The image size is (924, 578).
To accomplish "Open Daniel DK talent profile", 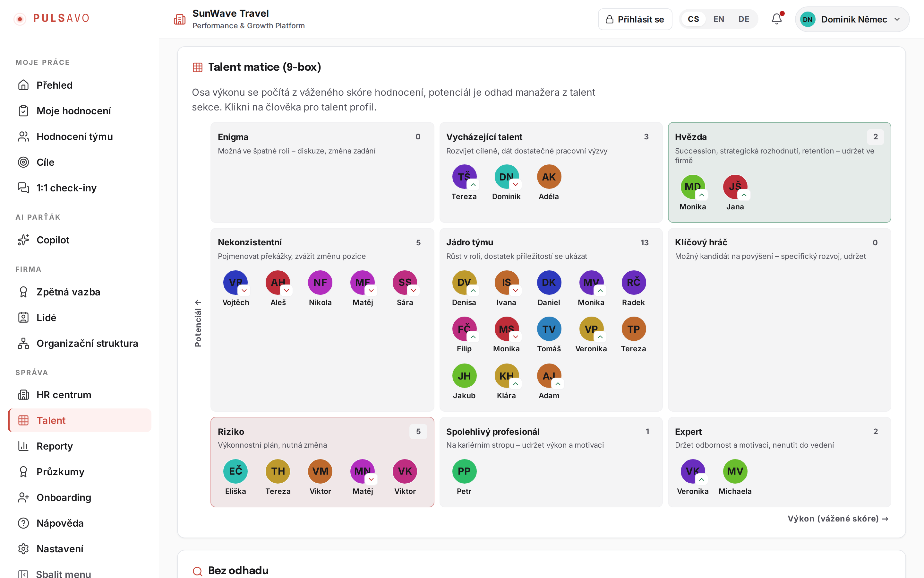I will tap(549, 289).
